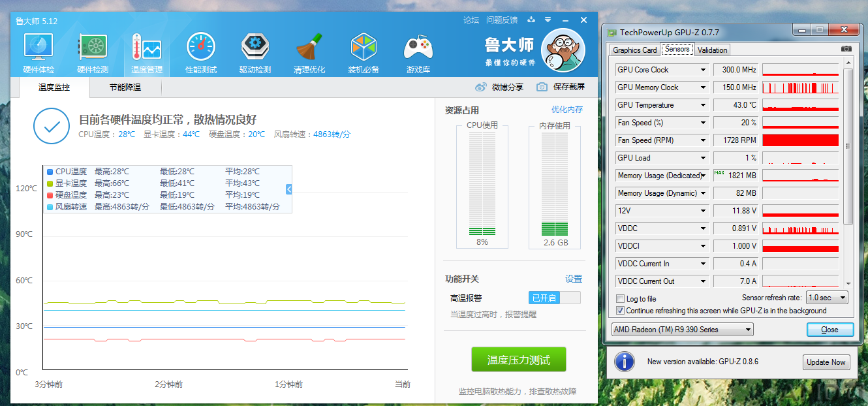Open the VDDC Current Out dropdown

point(704,281)
